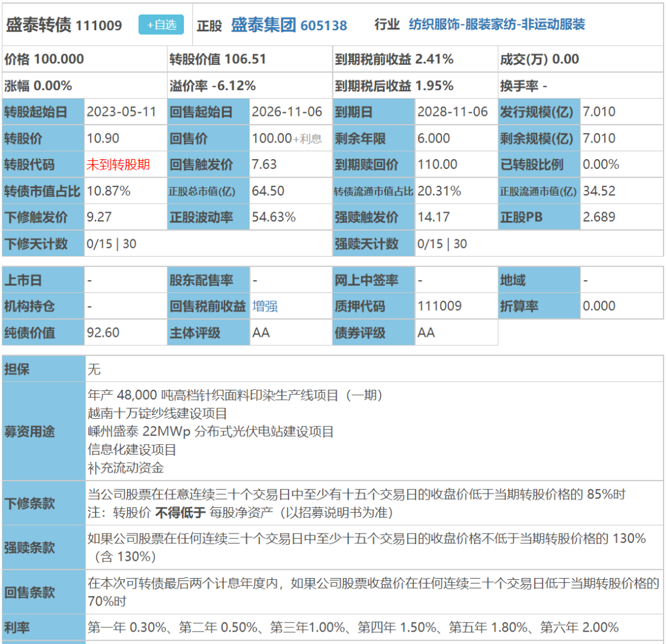Click the 折算率 value 0.000

click(x=599, y=306)
